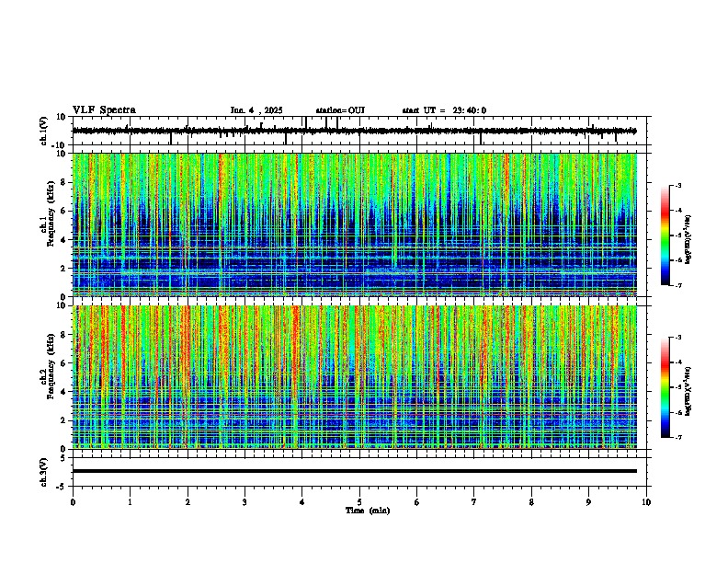Image resolution: width=728 pixels, height=563 pixels.
Task: Click the '6' kHz tick on ch.1 spectrogram
Action: (x=64, y=212)
